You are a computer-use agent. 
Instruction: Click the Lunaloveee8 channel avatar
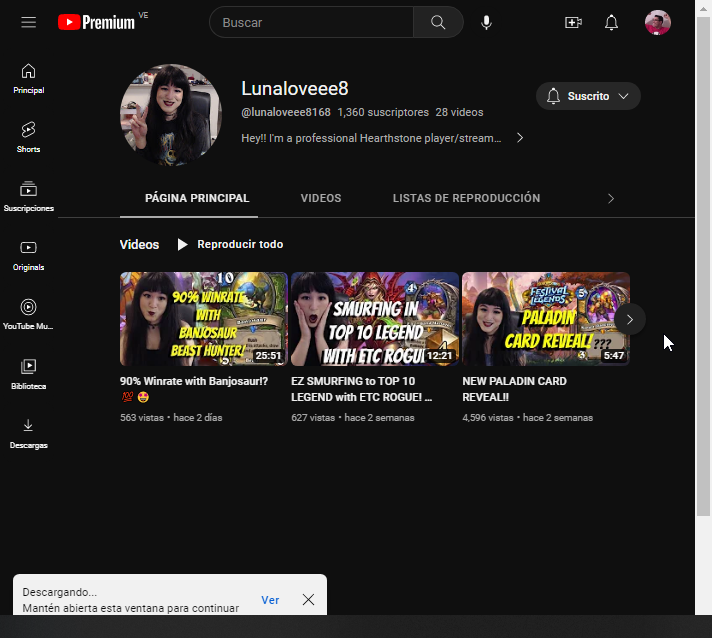pyautogui.click(x=171, y=114)
